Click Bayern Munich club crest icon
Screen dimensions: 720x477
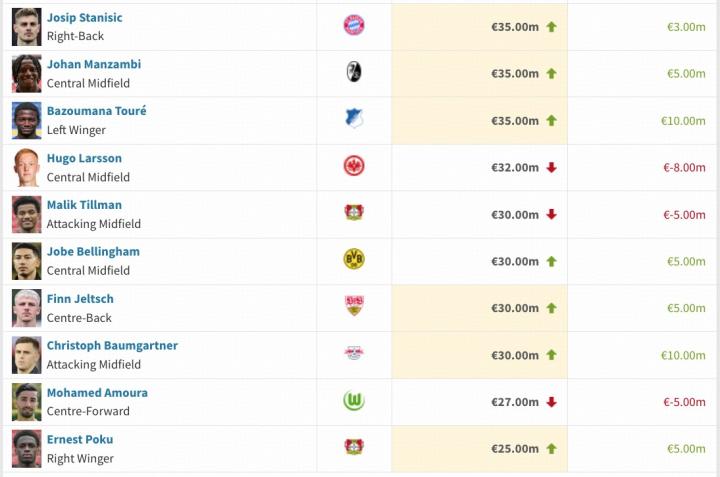tap(354, 25)
